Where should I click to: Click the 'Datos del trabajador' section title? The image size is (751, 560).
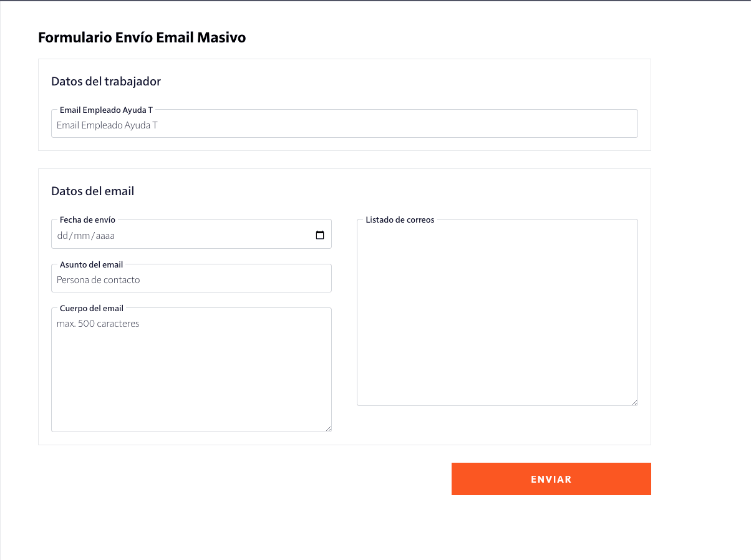[106, 81]
